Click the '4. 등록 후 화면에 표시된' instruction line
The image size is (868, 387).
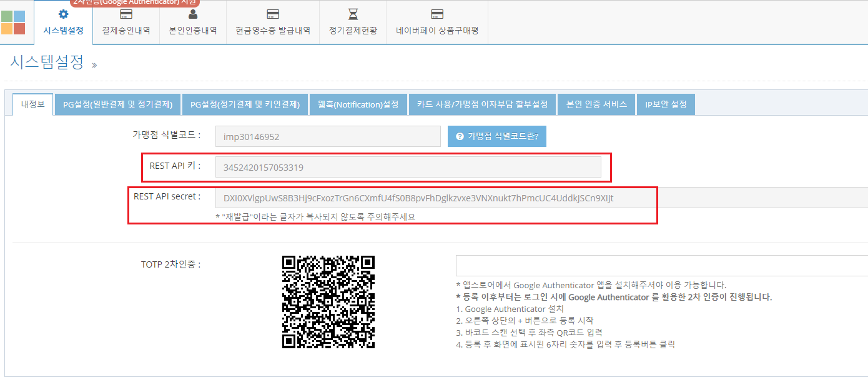(565, 344)
